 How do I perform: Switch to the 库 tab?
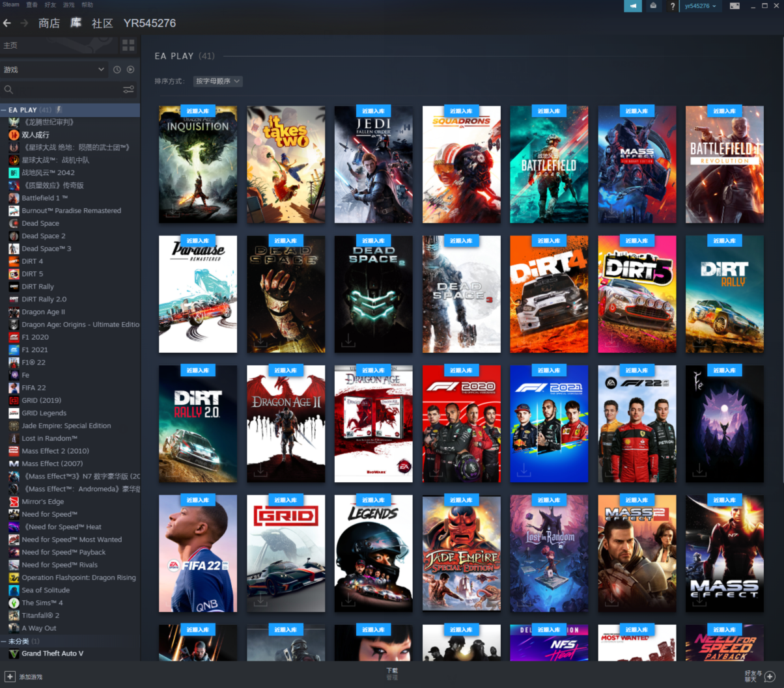click(x=76, y=23)
